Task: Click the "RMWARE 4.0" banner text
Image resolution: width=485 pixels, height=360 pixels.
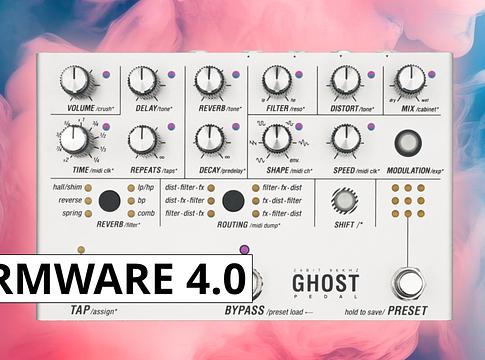Action: [123, 278]
